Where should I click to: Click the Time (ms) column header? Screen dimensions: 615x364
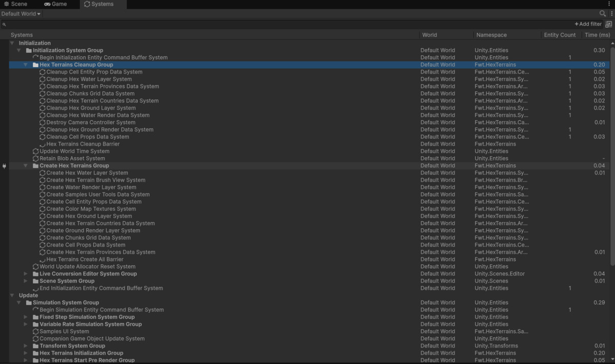[x=597, y=35]
